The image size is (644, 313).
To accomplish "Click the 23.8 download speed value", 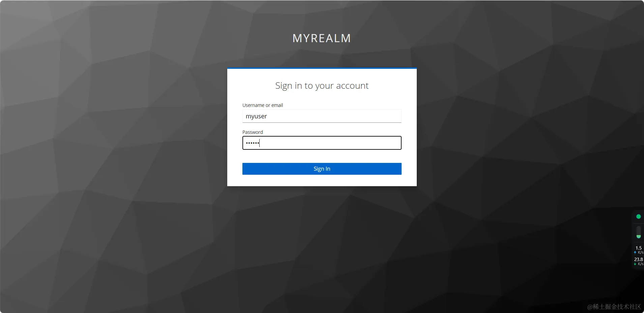I will (639, 259).
